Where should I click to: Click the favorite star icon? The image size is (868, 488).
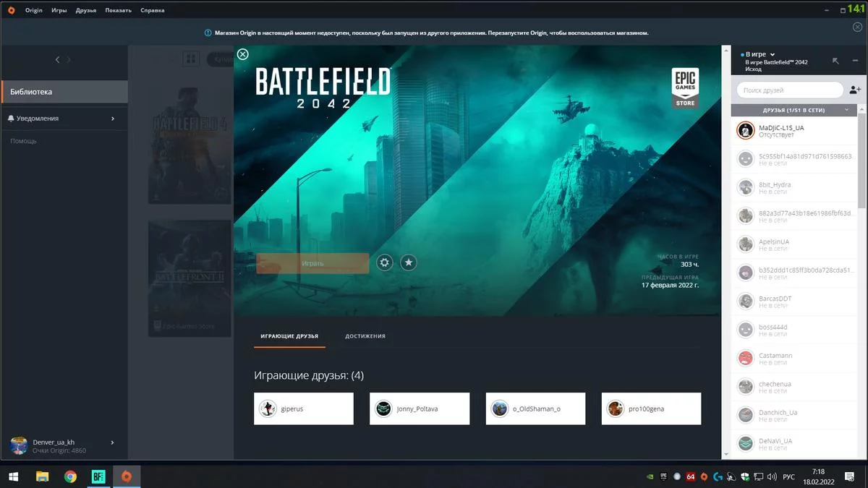[x=409, y=262]
